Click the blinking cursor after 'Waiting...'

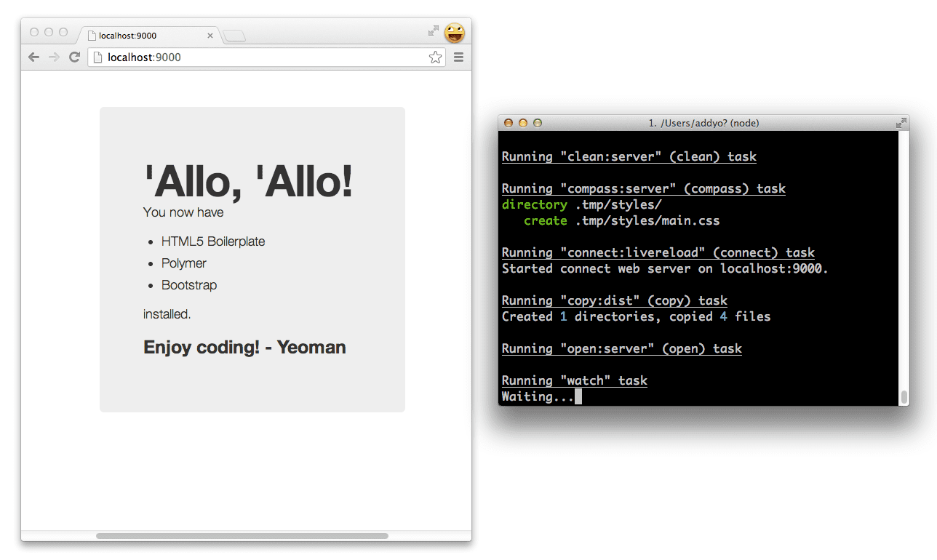click(x=578, y=396)
